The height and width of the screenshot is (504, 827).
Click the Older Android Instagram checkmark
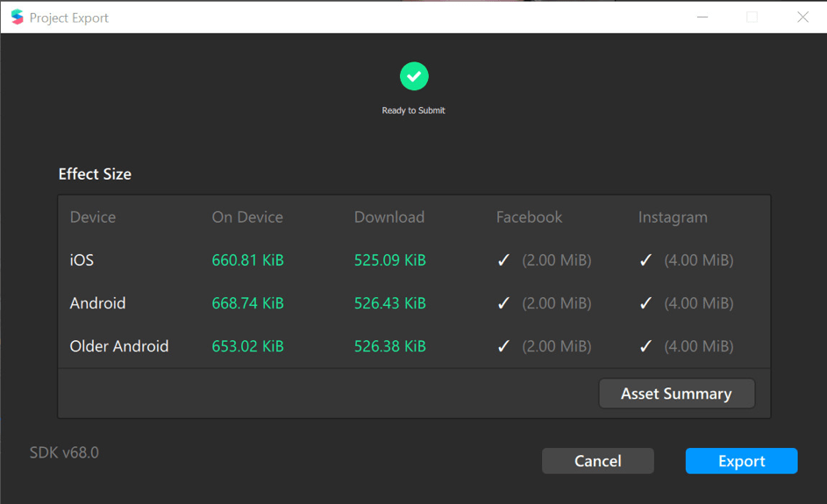pos(645,346)
